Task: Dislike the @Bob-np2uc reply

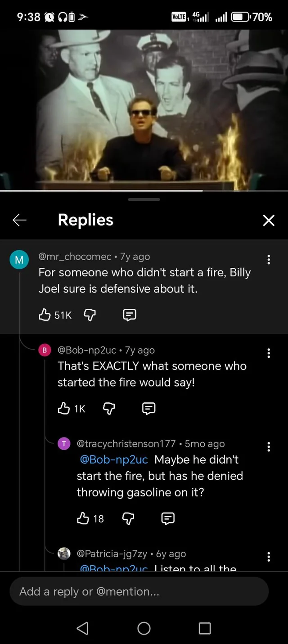Action: 109,409
